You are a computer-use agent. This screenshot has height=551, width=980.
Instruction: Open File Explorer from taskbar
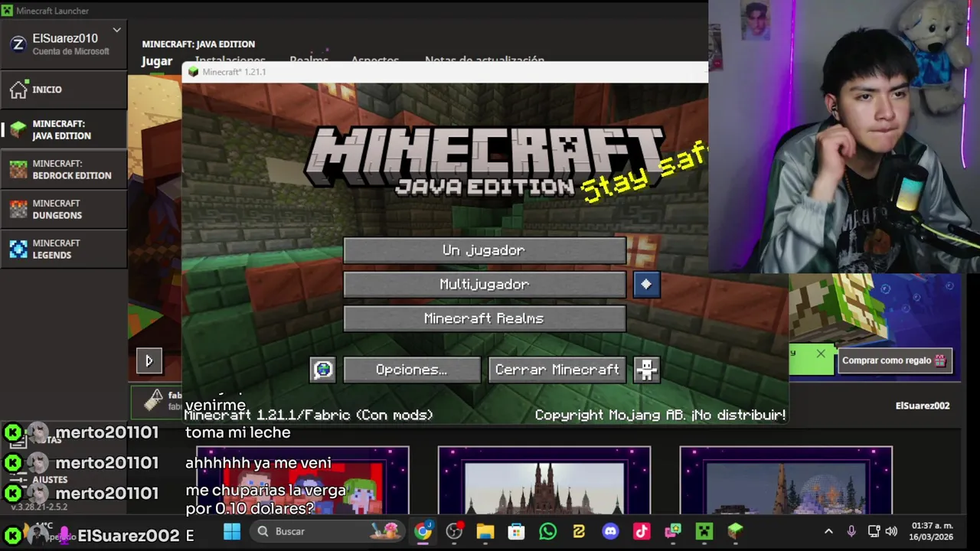tap(485, 531)
